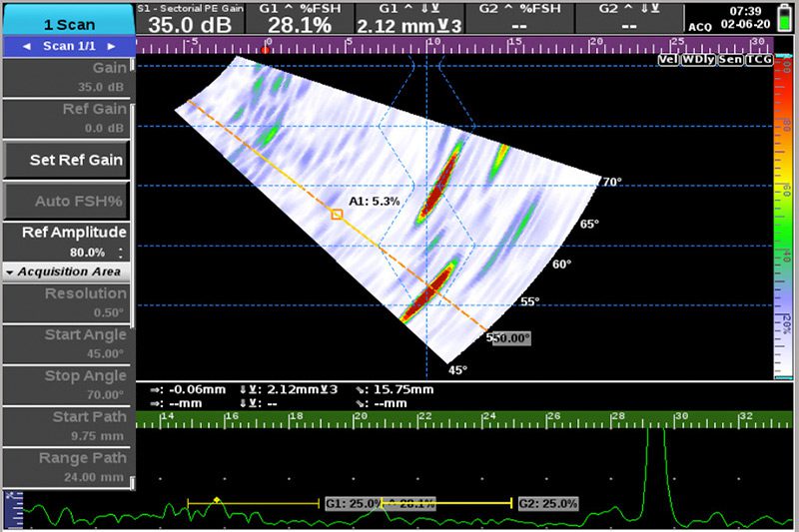Click the Auto FSH% button

click(x=67, y=201)
